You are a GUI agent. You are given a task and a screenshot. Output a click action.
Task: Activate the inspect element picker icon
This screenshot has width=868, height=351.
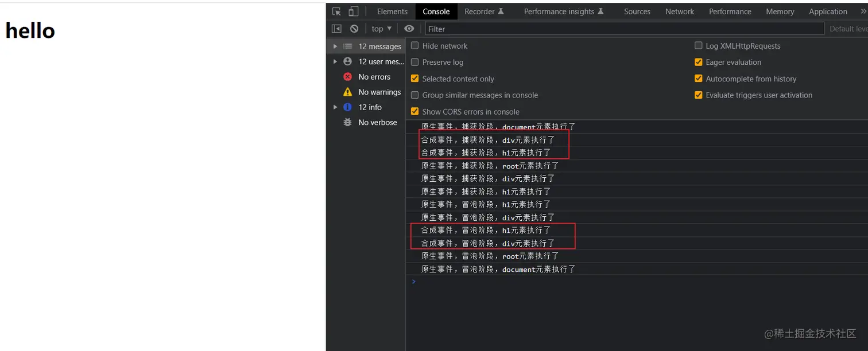[337, 11]
